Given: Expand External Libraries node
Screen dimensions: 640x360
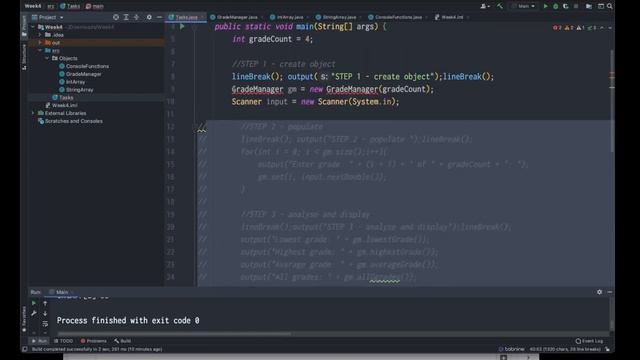Looking at the screenshot, I should point(33,113).
